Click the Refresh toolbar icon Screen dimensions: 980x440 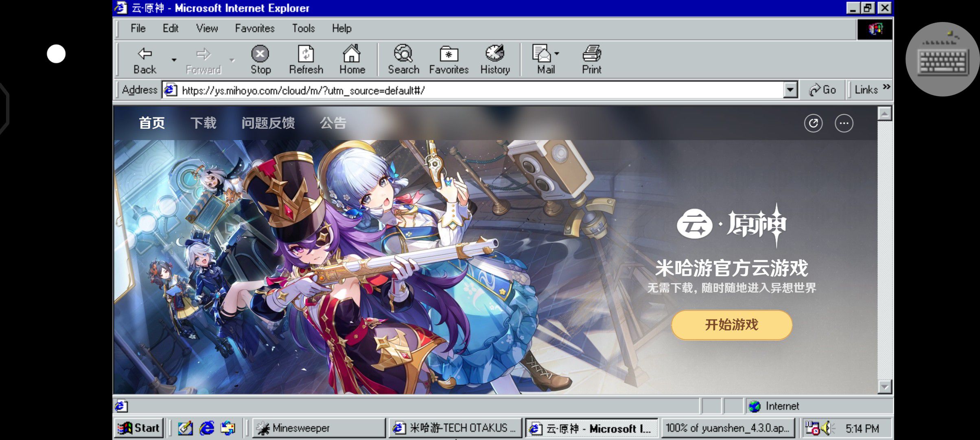tap(306, 54)
